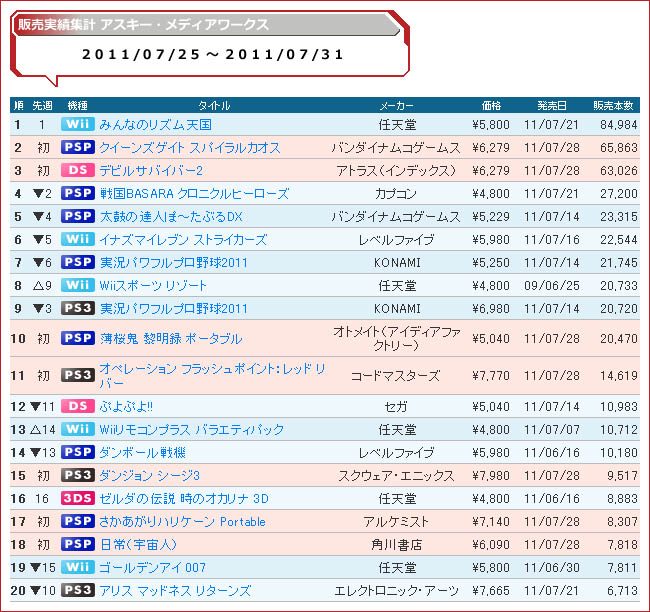
Task: Click the date range 2011/07/25 ~ 2011/07/31
Action: tap(213, 54)
